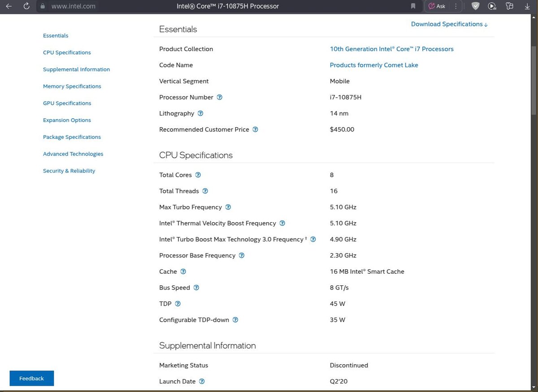Open the Cache help tooltip icon

coord(183,271)
